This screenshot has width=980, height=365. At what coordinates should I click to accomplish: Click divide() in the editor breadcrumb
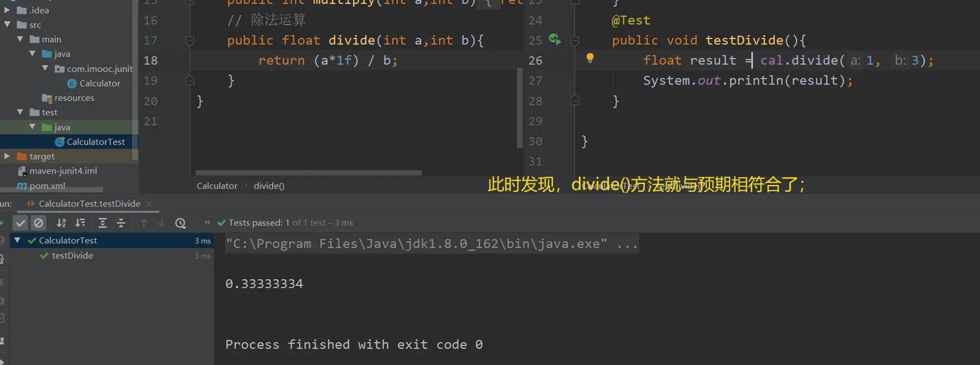point(269,186)
